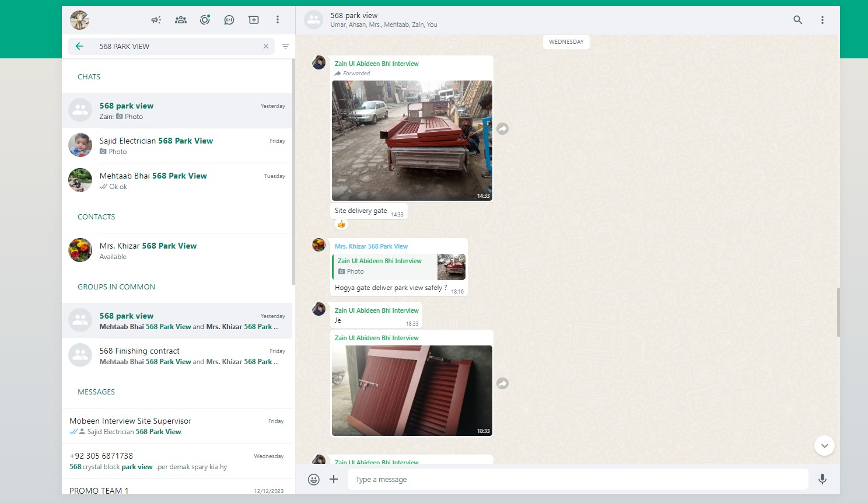This screenshot has width=868, height=503.
Task: Toggle the unread chats filter icon
Action: 285,46
